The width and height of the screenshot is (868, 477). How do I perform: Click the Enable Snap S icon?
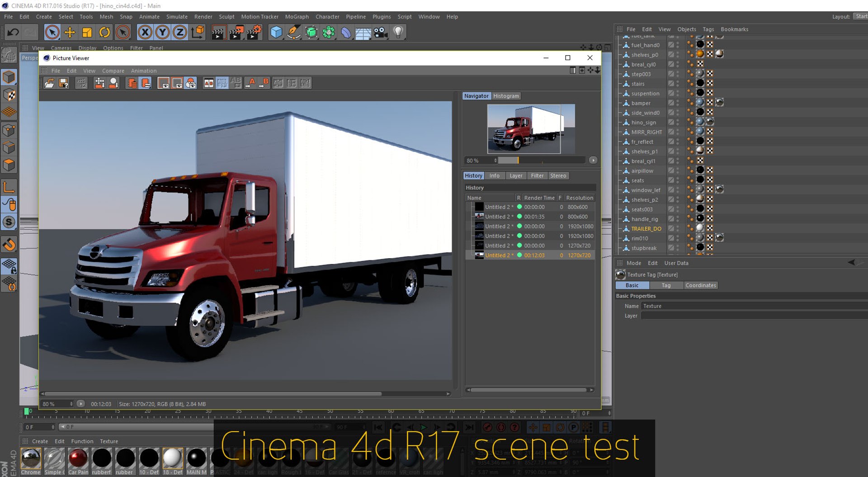[9, 222]
